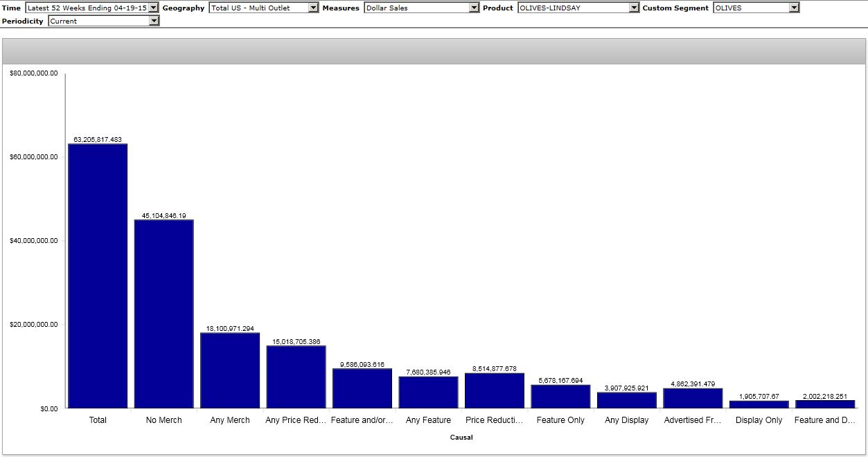This screenshot has height=459, width=868.
Task: Open the Product dropdown showing OLIVES-LINDSAY
Action: (578, 8)
